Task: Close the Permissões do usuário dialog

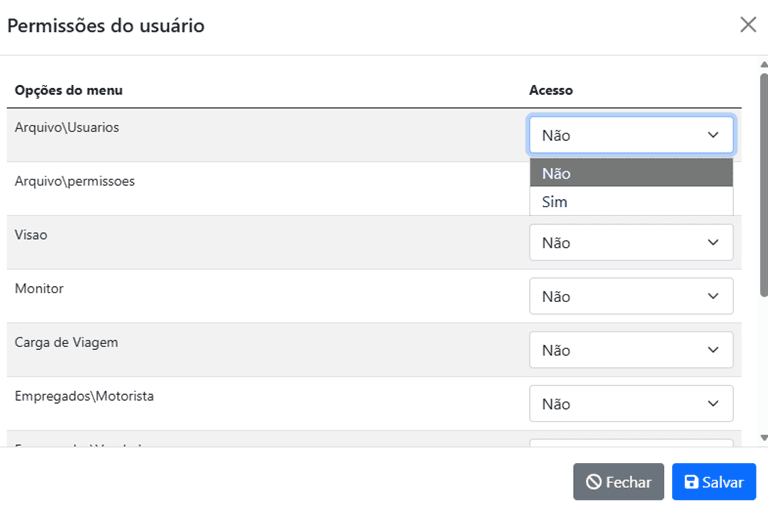Action: click(x=748, y=25)
